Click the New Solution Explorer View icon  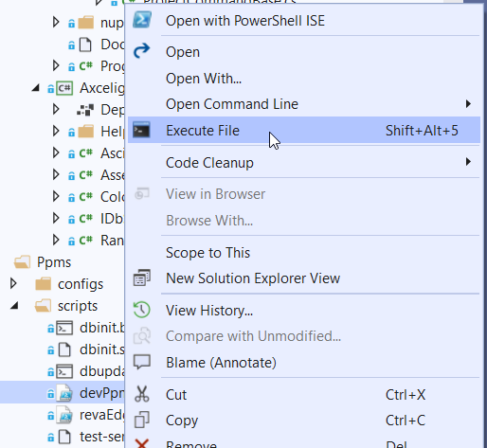(x=142, y=278)
